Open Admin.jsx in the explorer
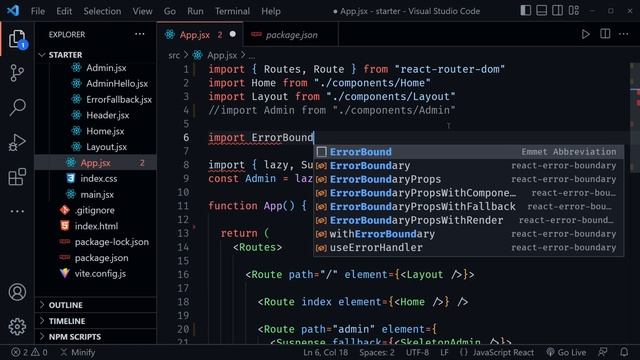The width and height of the screenshot is (640, 360). 106,68
